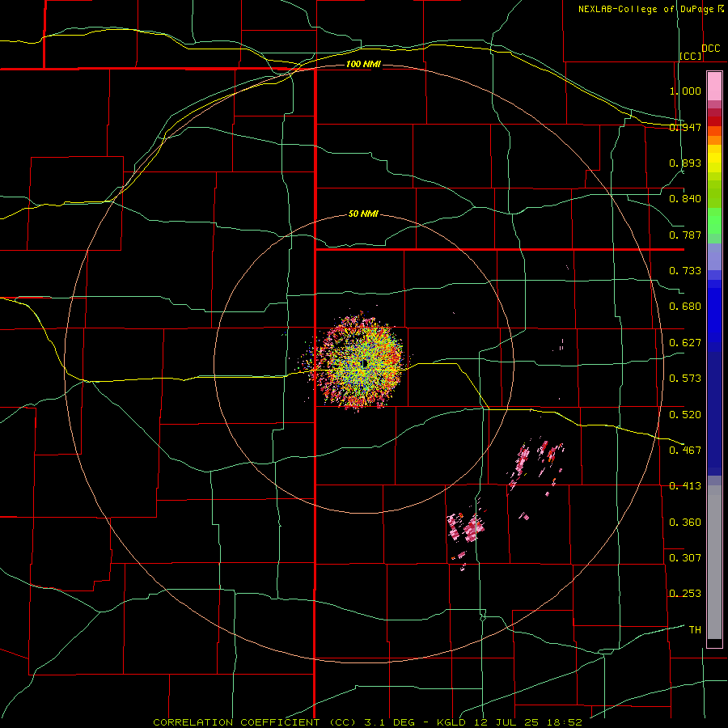The height and width of the screenshot is (728, 728).
Task: Select the 0.467 value on the color scale
Action: [685, 451]
